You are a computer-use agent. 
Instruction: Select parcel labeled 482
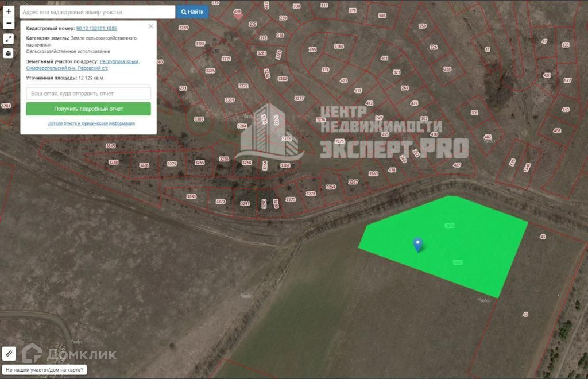[488, 137]
